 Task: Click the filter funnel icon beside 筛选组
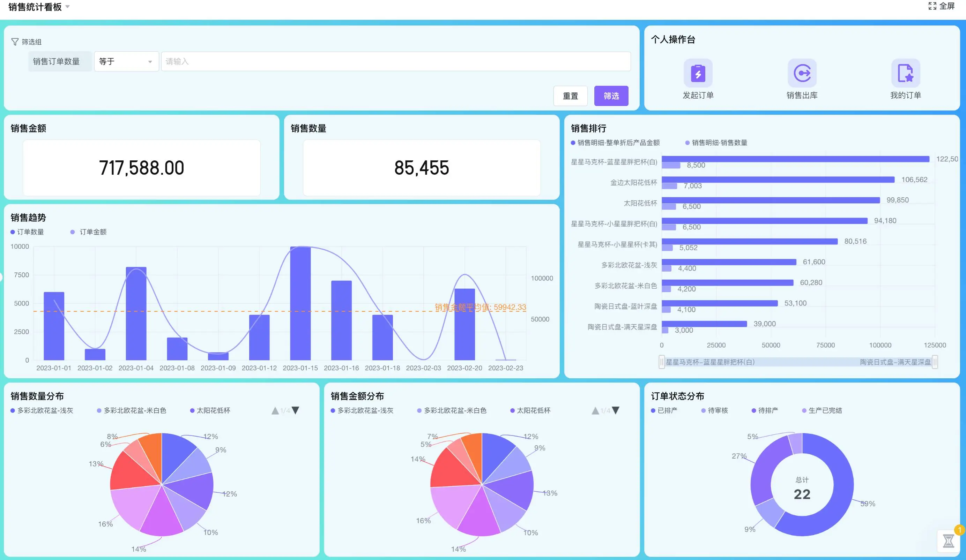tap(15, 42)
